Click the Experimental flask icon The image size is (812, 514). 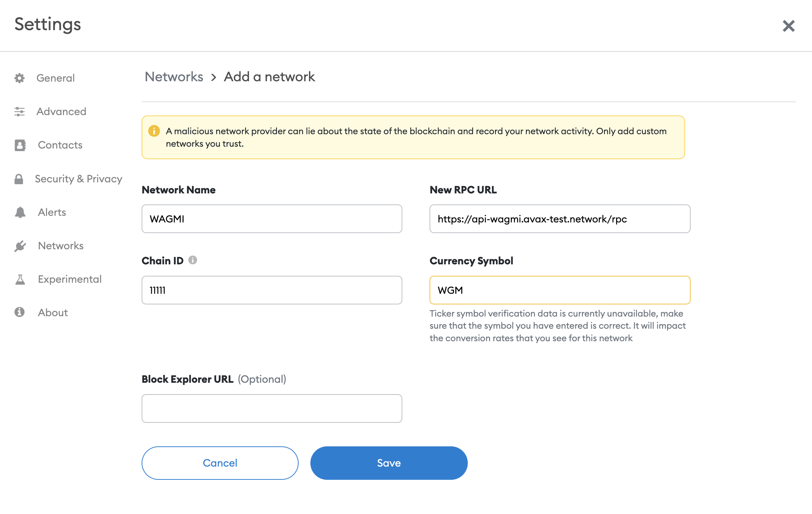(20, 279)
